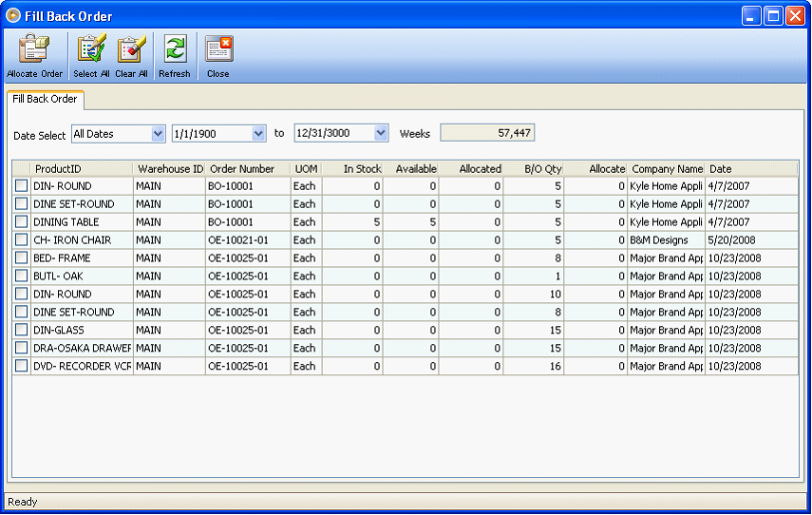
Task: Click B/O Qty value 16
Action: tap(534, 366)
